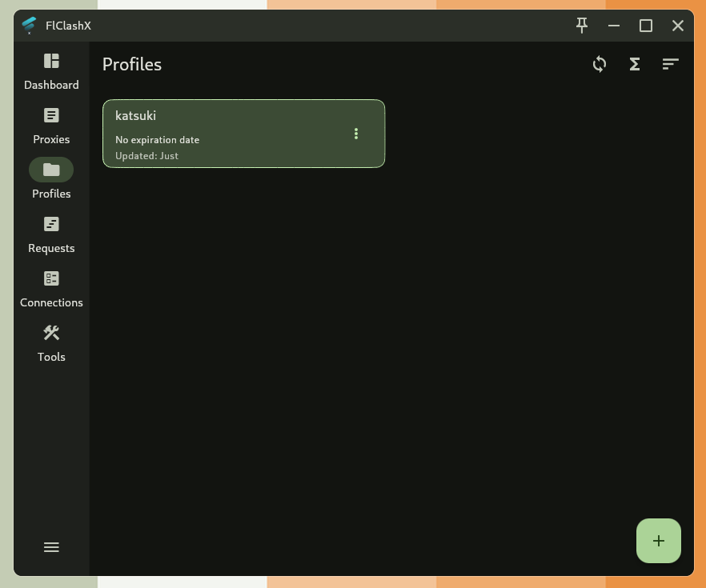The image size is (706, 588).
Task: Close the FlClashX window
Action: point(678,26)
